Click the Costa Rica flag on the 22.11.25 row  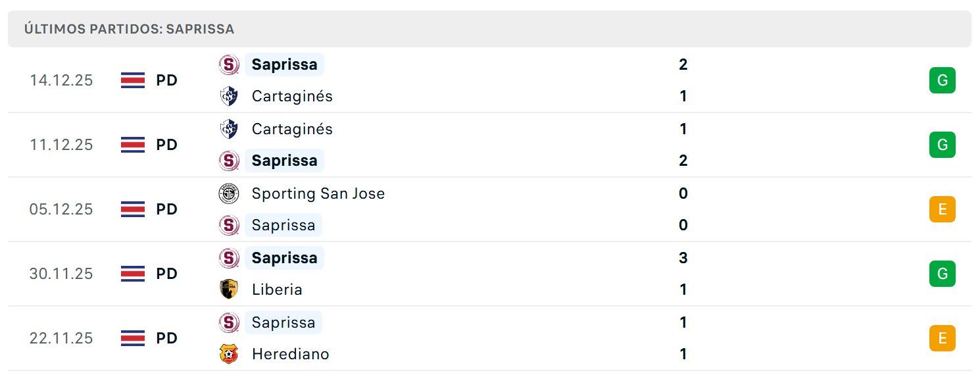(x=133, y=338)
